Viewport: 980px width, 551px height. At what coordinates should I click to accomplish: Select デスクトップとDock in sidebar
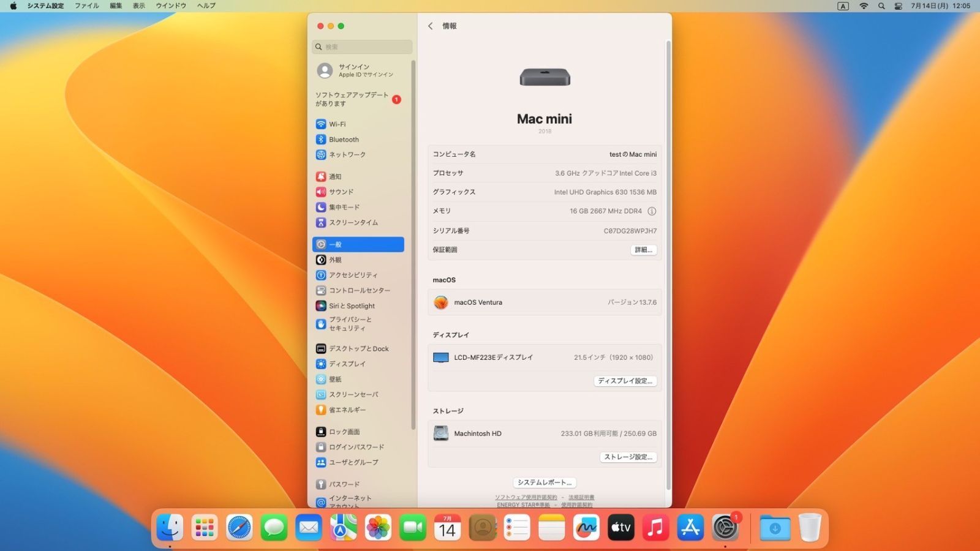pos(358,348)
